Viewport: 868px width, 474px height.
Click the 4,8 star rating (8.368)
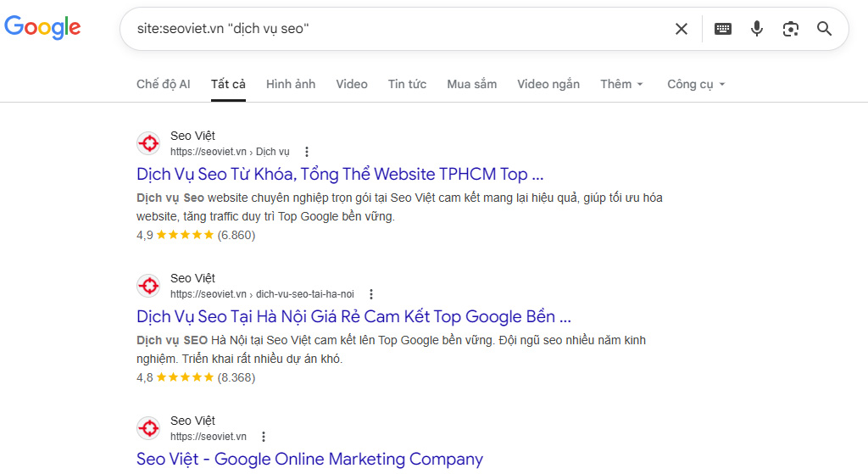(x=196, y=377)
